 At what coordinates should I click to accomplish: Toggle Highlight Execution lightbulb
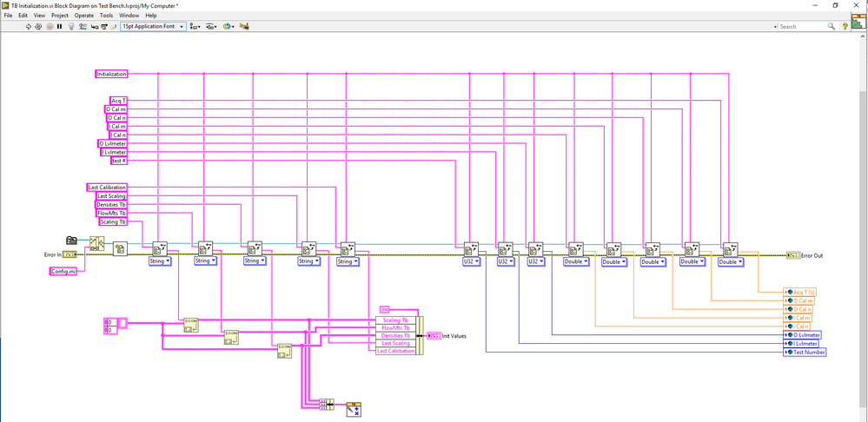pyautogui.click(x=71, y=26)
